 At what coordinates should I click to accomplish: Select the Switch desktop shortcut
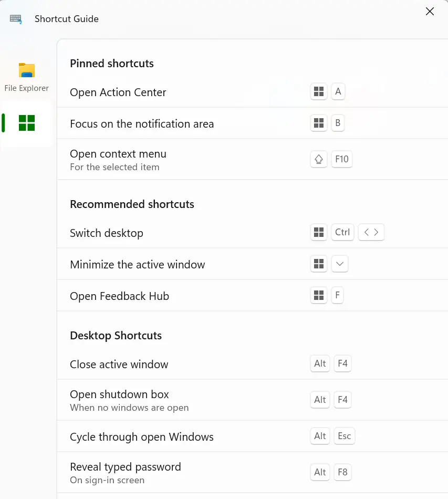[x=252, y=233]
